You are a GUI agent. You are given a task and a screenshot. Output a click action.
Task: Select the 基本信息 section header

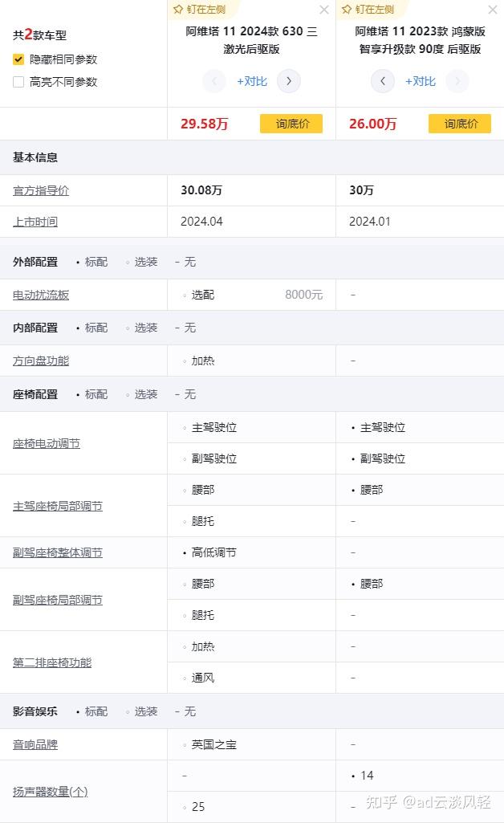coord(35,157)
